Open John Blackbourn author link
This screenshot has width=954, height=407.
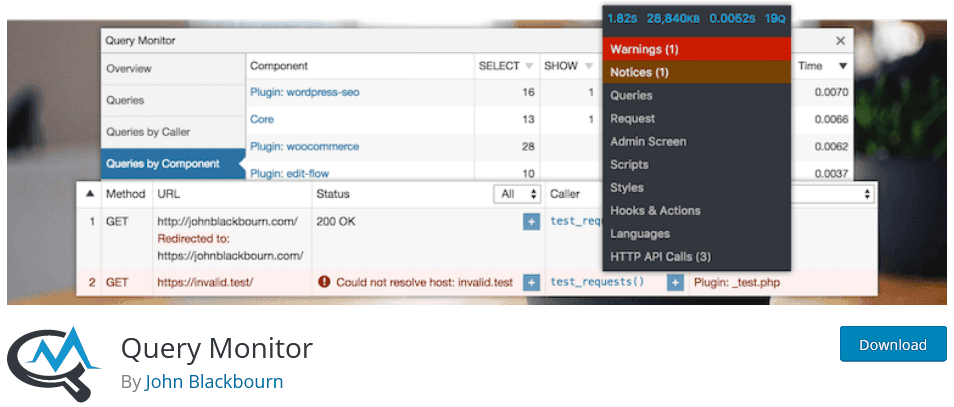coord(214,382)
